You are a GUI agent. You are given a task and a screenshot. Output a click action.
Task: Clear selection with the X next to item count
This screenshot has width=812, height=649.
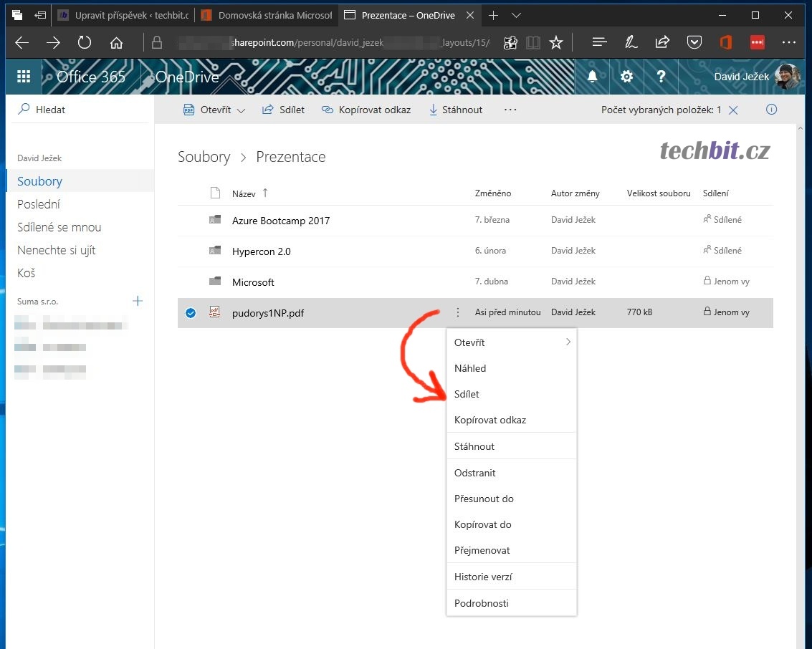(733, 110)
